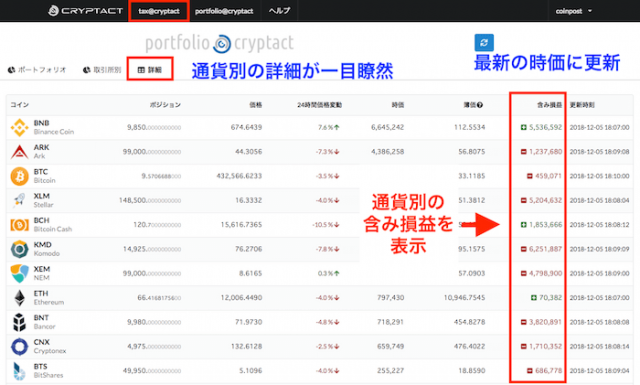Image resolution: width=640 pixels, height=385 pixels.
Task: Select the CNX market value 659,749
Action: click(391, 346)
